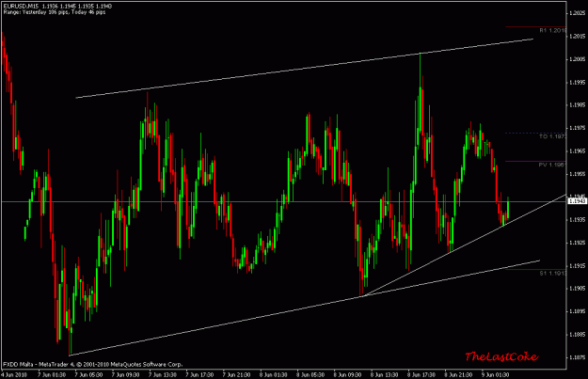Select the dashed blue TO horizontal line
This screenshot has height=379, width=588.
pyautogui.click(x=535, y=133)
